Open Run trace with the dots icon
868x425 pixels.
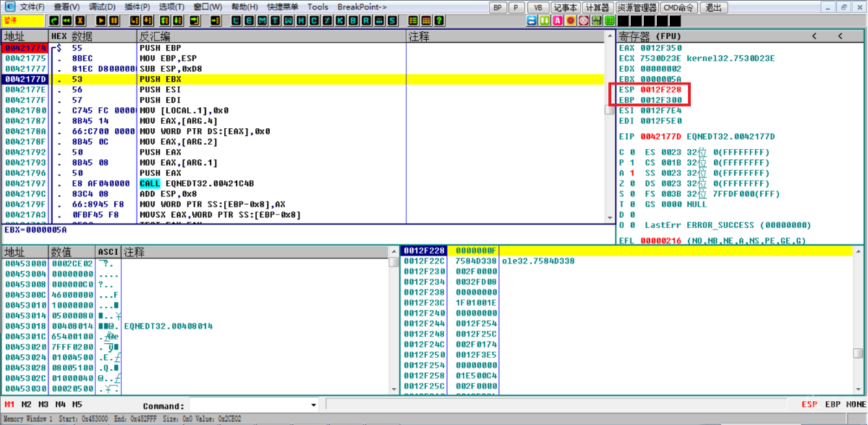click(379, 20)
